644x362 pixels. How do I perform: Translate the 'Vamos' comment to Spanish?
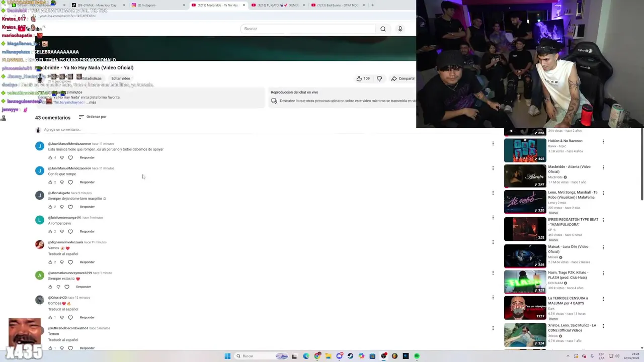tap(63, 254)
